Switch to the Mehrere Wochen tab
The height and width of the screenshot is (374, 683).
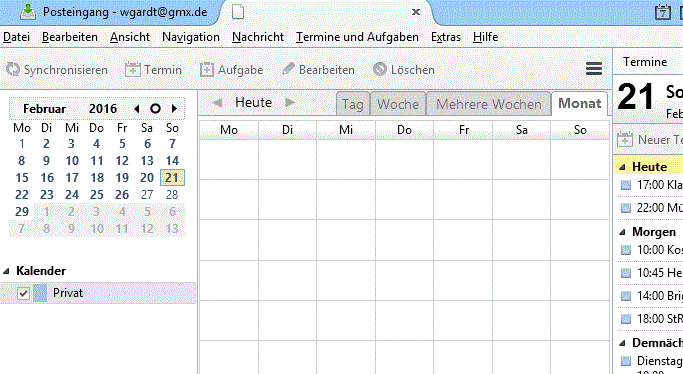pyautogui.click(x=489, y=104)
